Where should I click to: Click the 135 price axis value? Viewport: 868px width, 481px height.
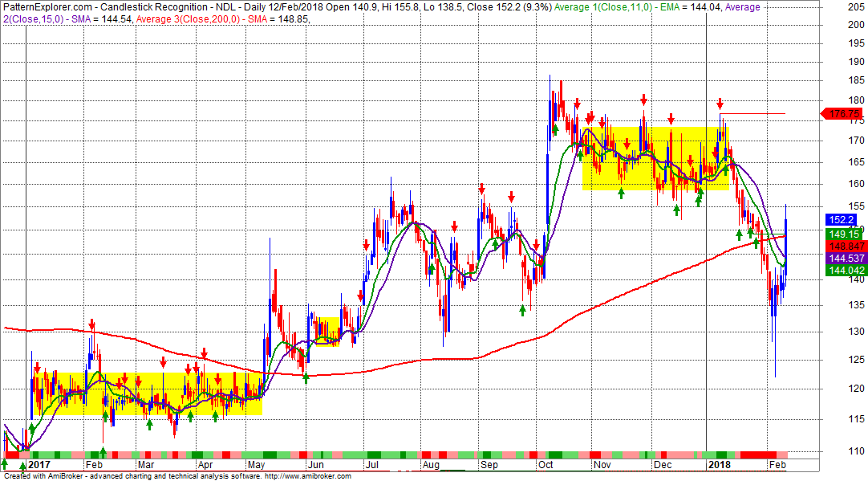856,305
